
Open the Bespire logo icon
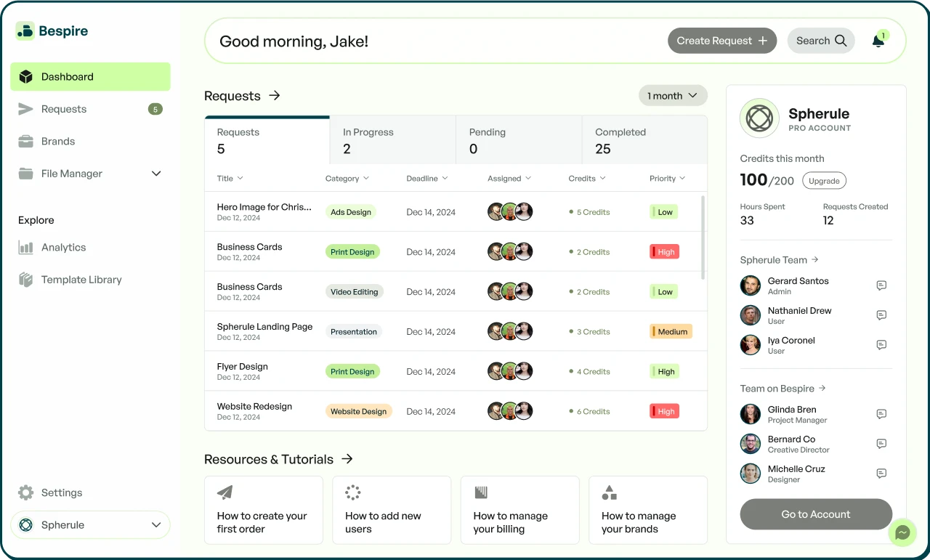(25, 31)
